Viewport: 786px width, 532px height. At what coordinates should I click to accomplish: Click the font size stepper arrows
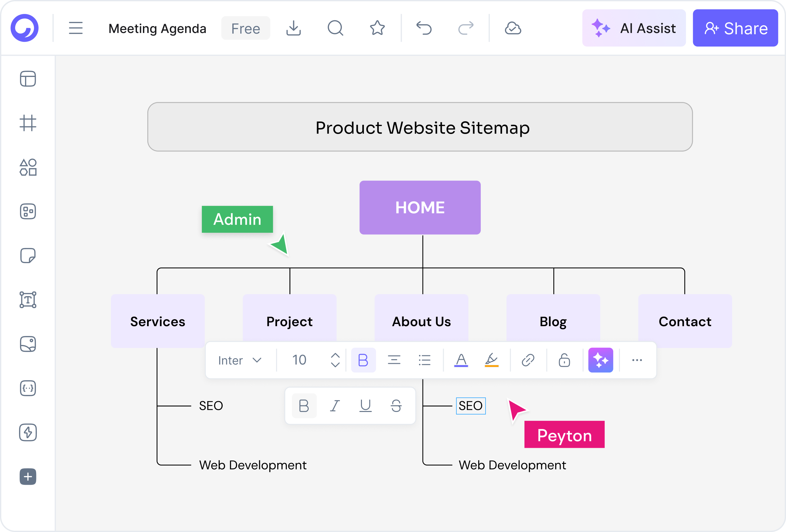point(335,360)
